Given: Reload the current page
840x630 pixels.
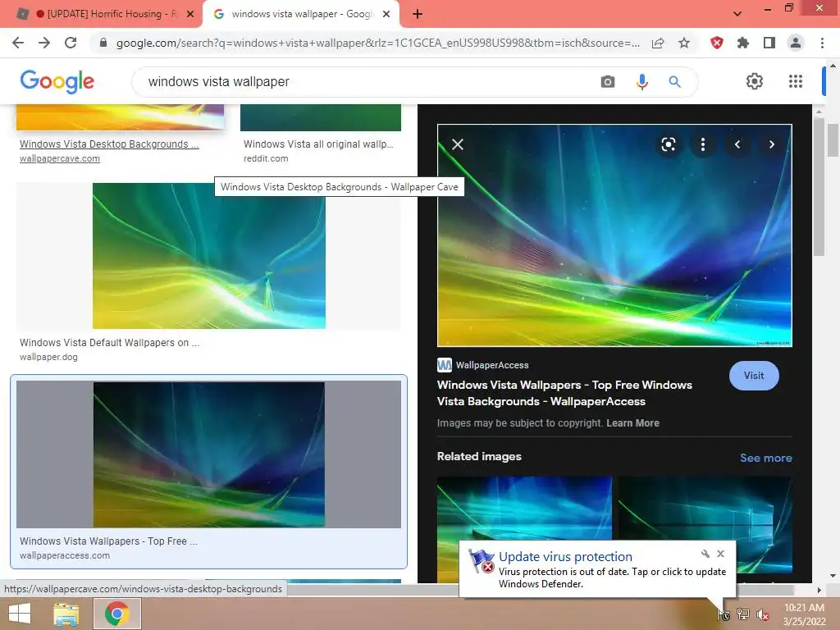Looking at the screenshot, I should pyautogui.click(x=71, y=43).
